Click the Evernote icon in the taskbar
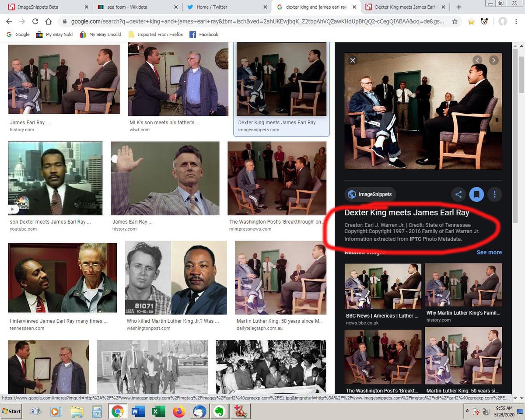The image size is (525, 420). [x=220, y=411]
